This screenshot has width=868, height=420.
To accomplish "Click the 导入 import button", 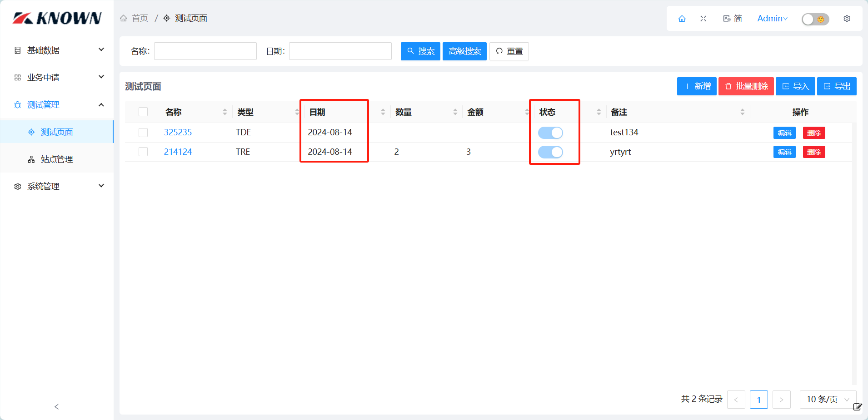I will click(795, 86).
